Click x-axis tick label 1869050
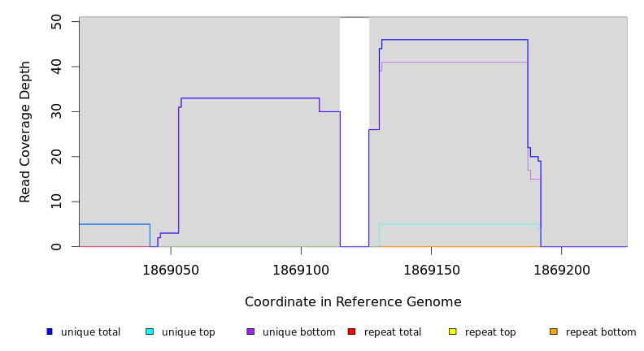644x351 pixels. (171, 270)
